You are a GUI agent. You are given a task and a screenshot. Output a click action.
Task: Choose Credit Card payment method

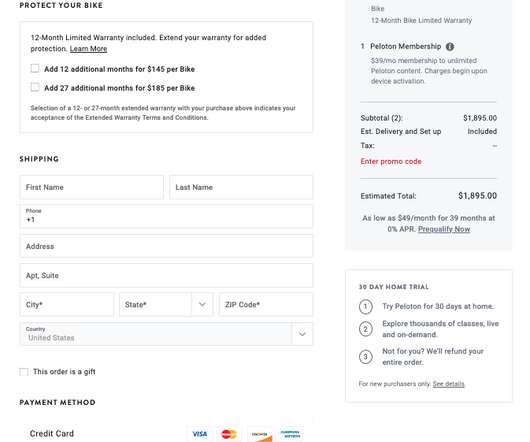point(52,434)
